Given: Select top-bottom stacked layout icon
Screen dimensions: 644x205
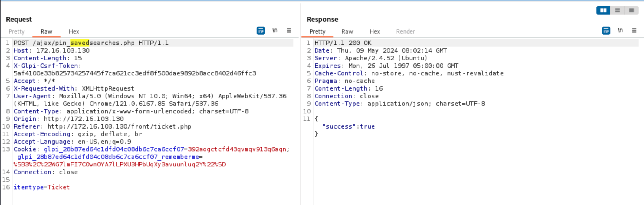Looking at the screenshot, I should (617, 10).
